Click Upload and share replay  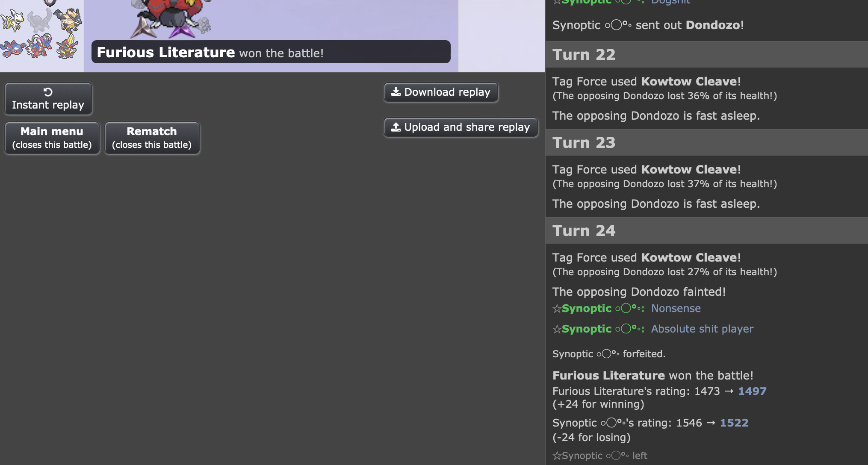tap(461, 127)
